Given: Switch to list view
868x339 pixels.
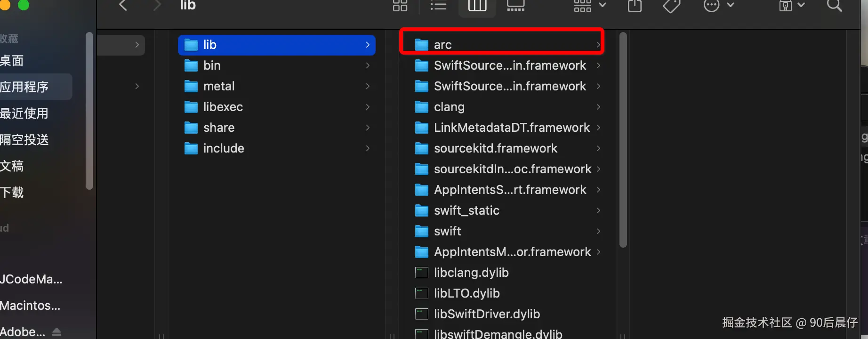Looking at the screenshot, I should coord(438,6).
